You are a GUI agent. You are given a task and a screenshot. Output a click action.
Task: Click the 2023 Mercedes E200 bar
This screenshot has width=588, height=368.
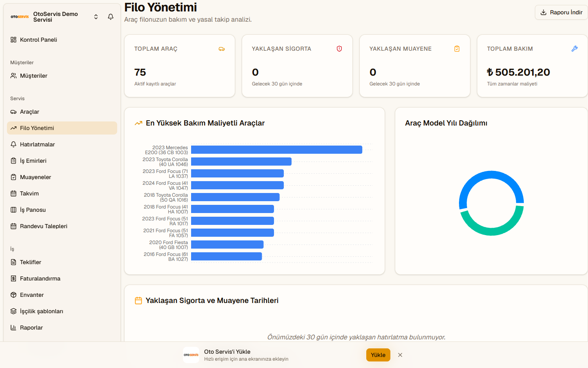(x=276, y=150)
